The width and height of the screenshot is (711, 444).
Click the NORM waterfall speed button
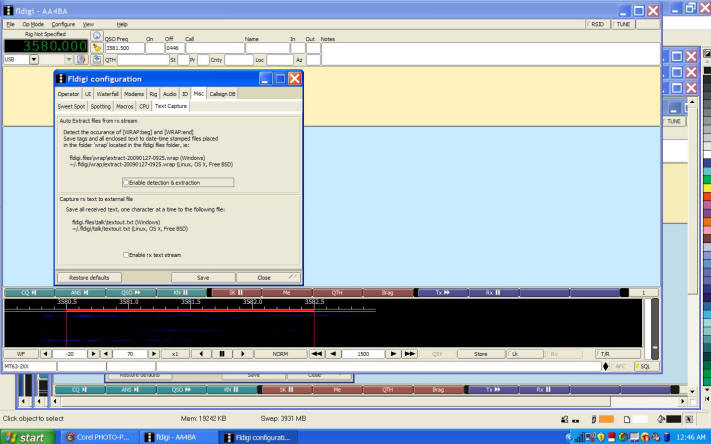pos(280,354)
